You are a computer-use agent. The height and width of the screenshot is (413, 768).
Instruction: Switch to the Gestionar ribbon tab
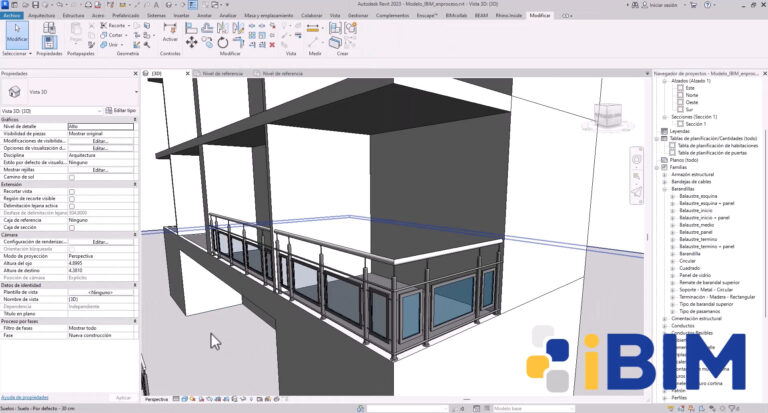click(357, 16)
